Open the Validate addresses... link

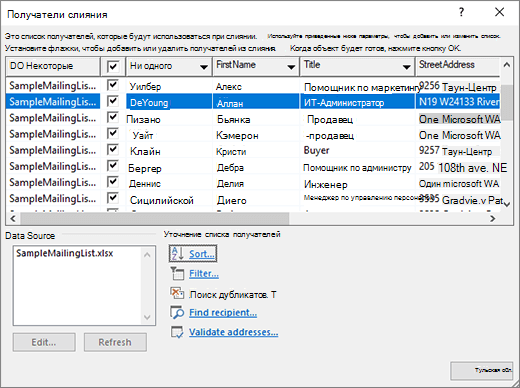(233, 332)
